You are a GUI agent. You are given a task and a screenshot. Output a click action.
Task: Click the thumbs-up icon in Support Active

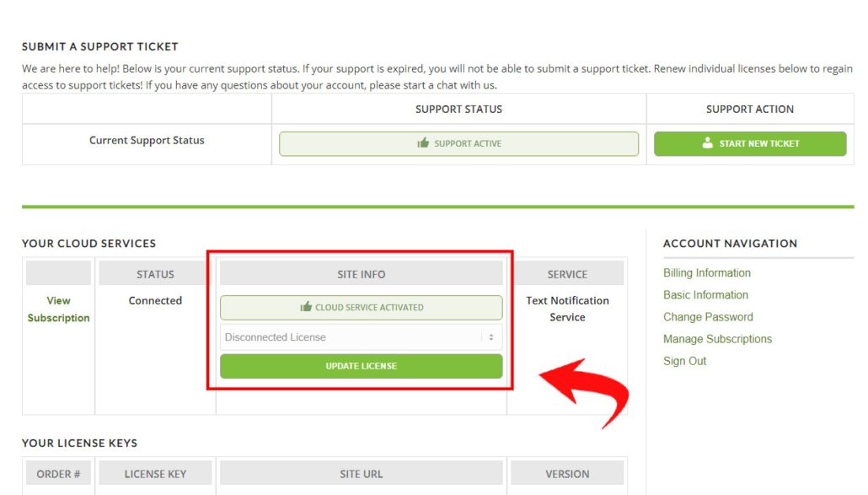423,143
